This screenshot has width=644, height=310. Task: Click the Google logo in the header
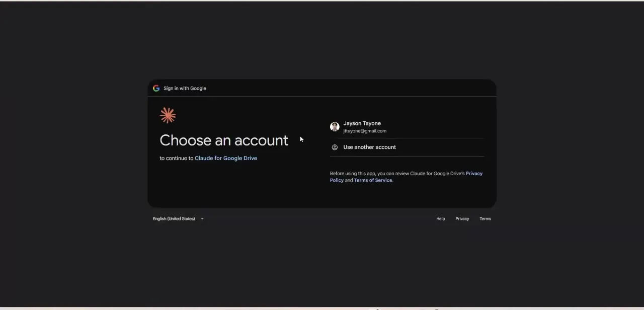156,88
